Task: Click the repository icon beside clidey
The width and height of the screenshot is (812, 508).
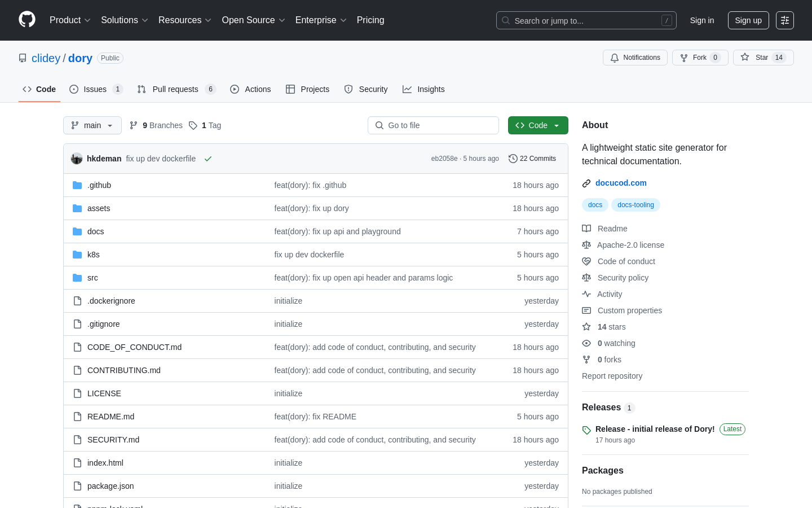Action: pyautogui.click(x=23, y=58)
